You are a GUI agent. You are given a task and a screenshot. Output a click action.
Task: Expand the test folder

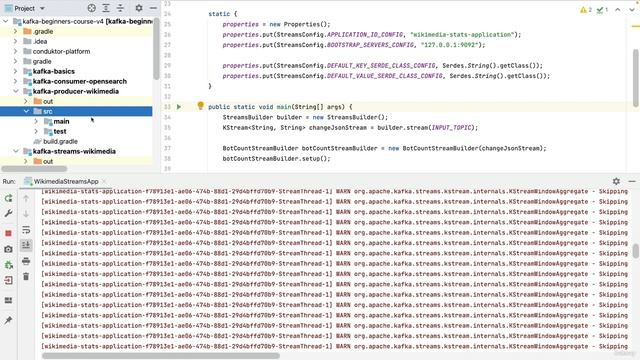pos(36,131)
